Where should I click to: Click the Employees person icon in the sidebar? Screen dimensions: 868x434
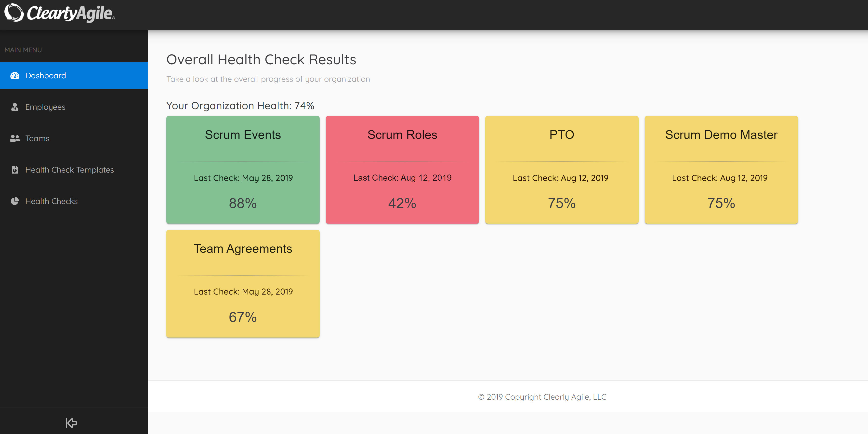tap(15, 107)
